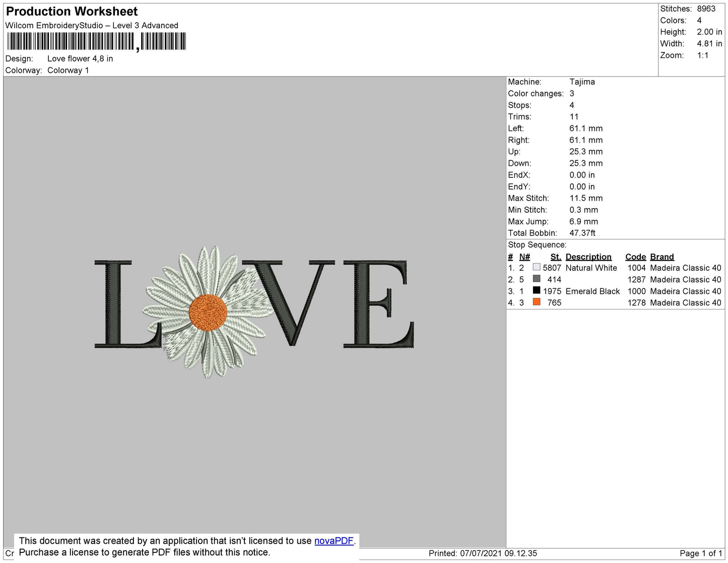Click the stitch count 5807 in row 1
The width and height of the screenshot is (728, 563).
click(552, 268)
